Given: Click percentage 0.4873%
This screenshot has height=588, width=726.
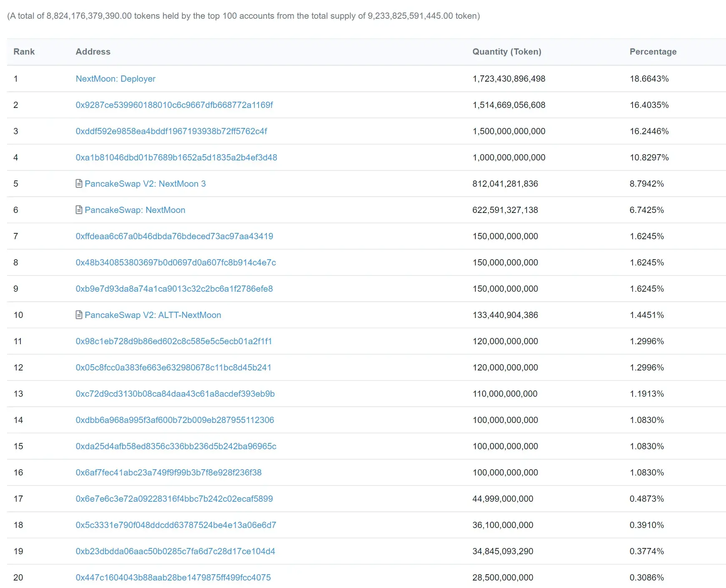Looking at the screenshot, I should 647,499.
